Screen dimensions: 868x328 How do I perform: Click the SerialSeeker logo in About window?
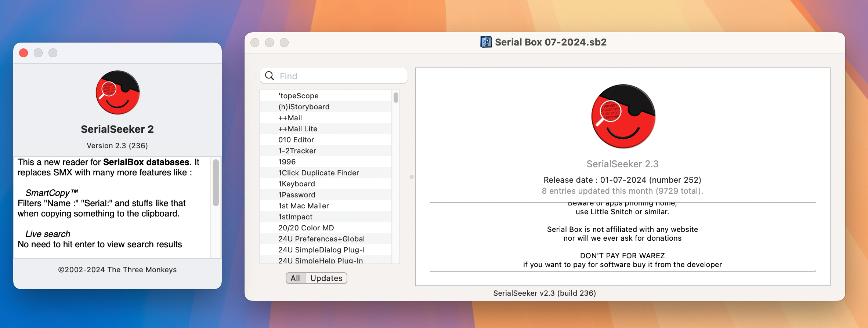[117, 92]
